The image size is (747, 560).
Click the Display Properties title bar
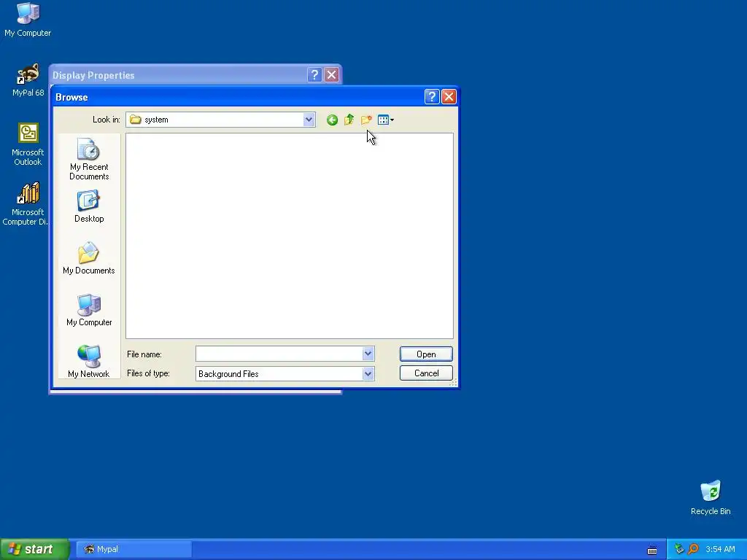click(179, 75)
